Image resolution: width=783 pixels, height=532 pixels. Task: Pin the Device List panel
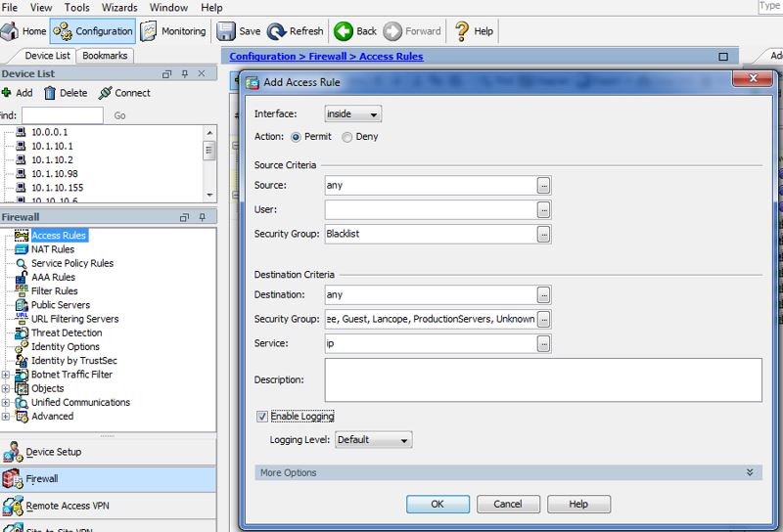(x=185, y=74)
